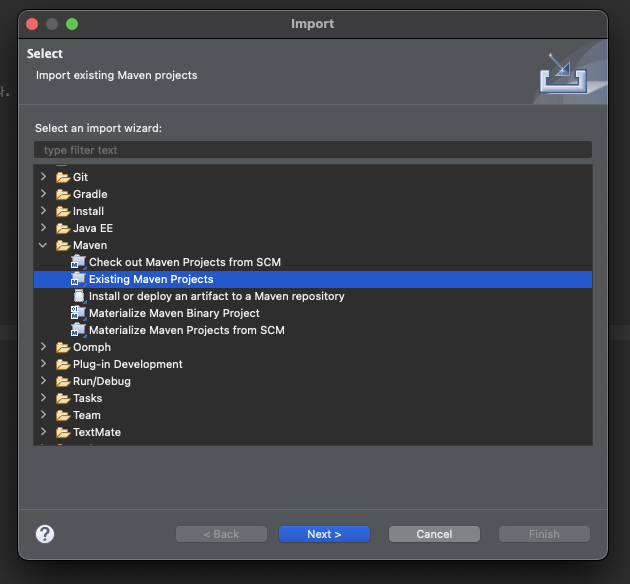
Task: Select Materialize Maven Binary Project
Action: (x=174, y=313)
